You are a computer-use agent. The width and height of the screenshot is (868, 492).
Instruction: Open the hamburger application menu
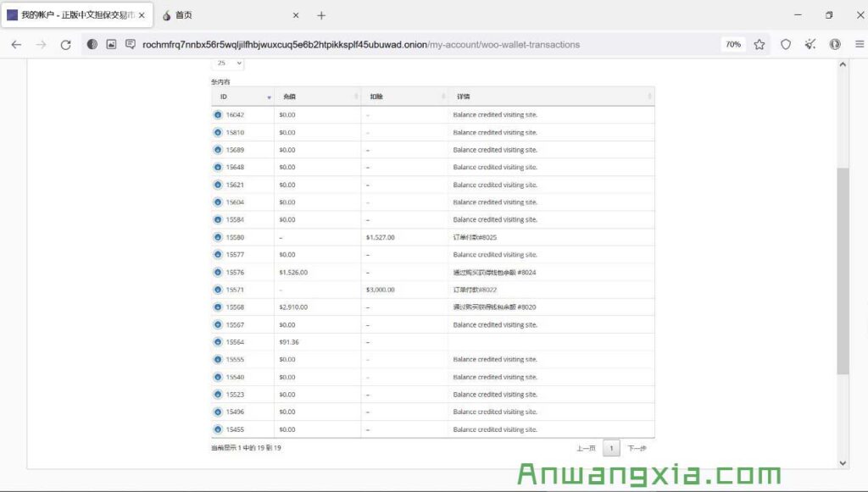(860, 44)
